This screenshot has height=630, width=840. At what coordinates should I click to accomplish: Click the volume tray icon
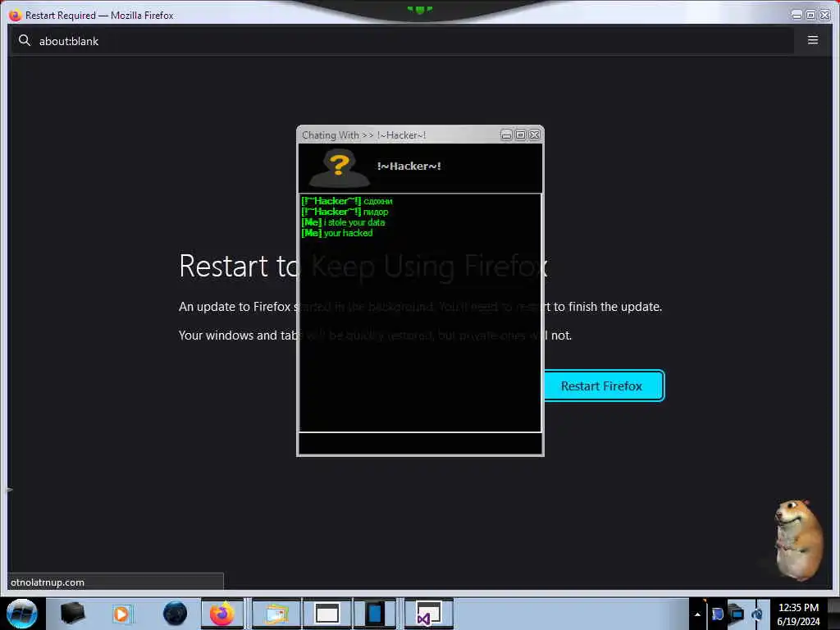point(757,614)
